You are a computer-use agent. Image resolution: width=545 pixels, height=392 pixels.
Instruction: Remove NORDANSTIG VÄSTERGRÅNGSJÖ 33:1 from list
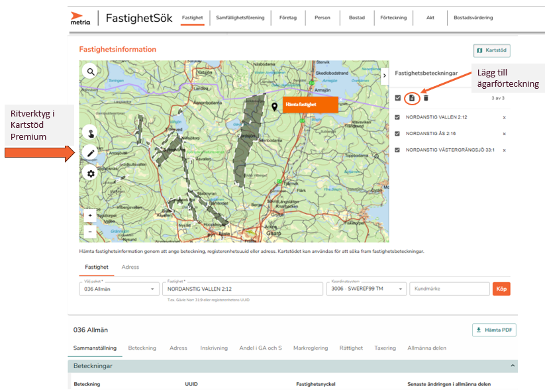[504, 150]
